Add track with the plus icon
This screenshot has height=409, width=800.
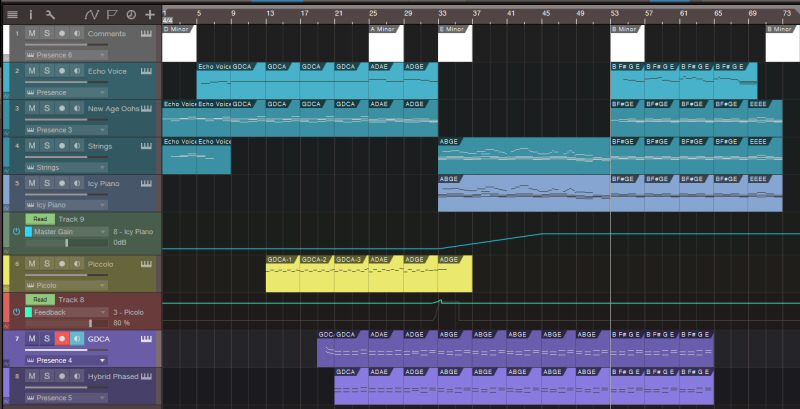pyautogui.click(x=149, y=14)
